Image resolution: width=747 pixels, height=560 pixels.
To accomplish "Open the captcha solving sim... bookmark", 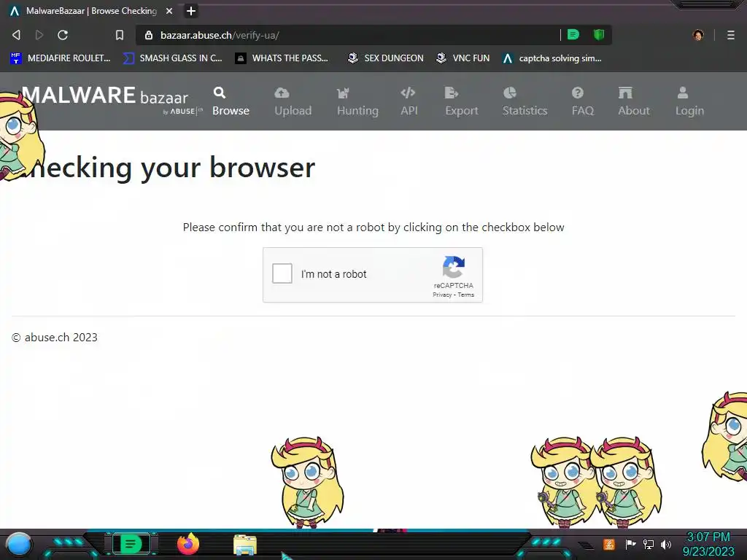I will pyautogui.click(x=552, y=58).
